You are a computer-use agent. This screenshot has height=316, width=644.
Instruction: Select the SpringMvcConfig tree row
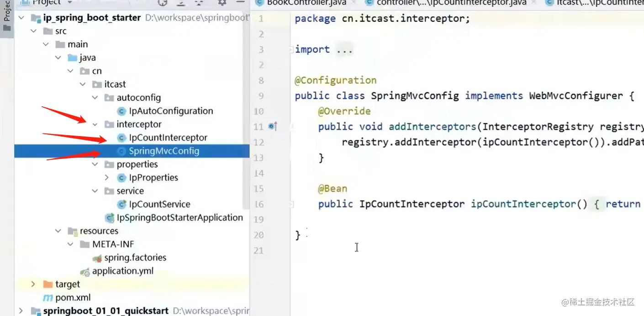coord(132,151)
